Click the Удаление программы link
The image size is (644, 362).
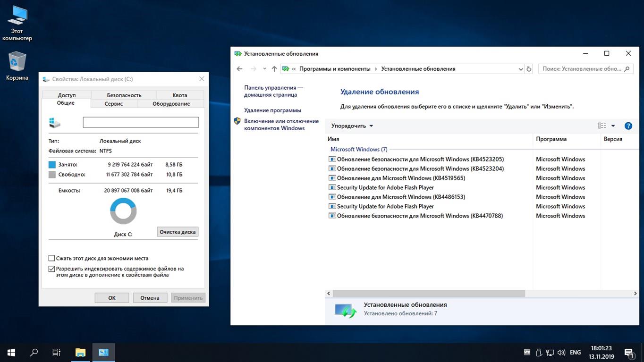271,110
